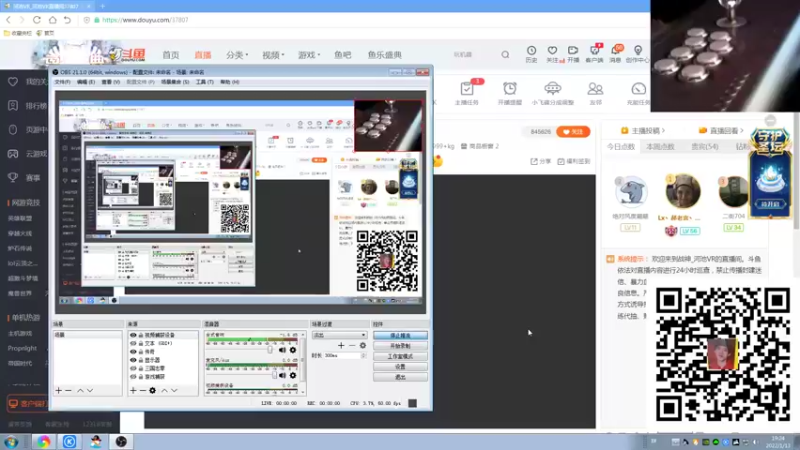The height and width of the screenshot is (450, 800).
Task: Switch to 本周点数 tab
Action: click(x=660, y=146)
